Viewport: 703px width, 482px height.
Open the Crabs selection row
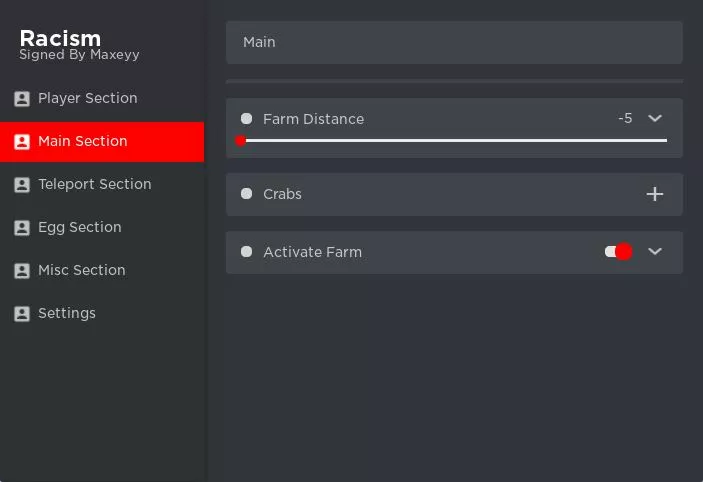point(454,194)
